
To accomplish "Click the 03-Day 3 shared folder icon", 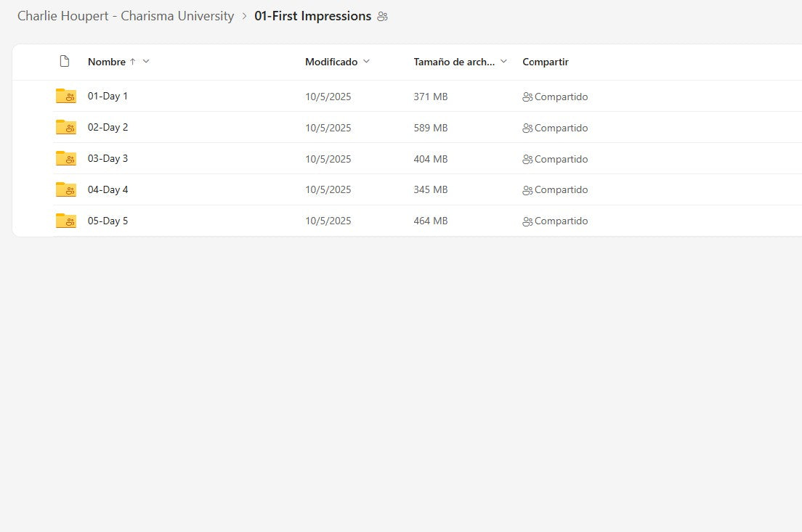I will pos(65,159).
